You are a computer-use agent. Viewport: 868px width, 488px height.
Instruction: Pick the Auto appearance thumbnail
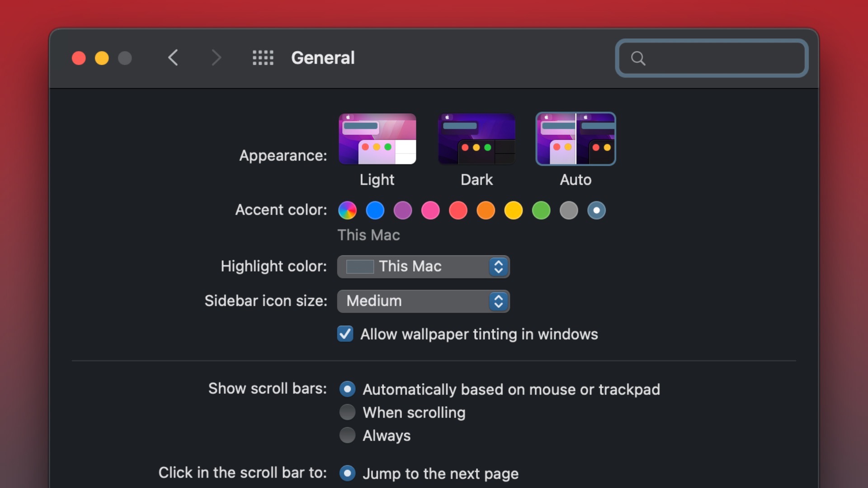click(x=576, y=139)
